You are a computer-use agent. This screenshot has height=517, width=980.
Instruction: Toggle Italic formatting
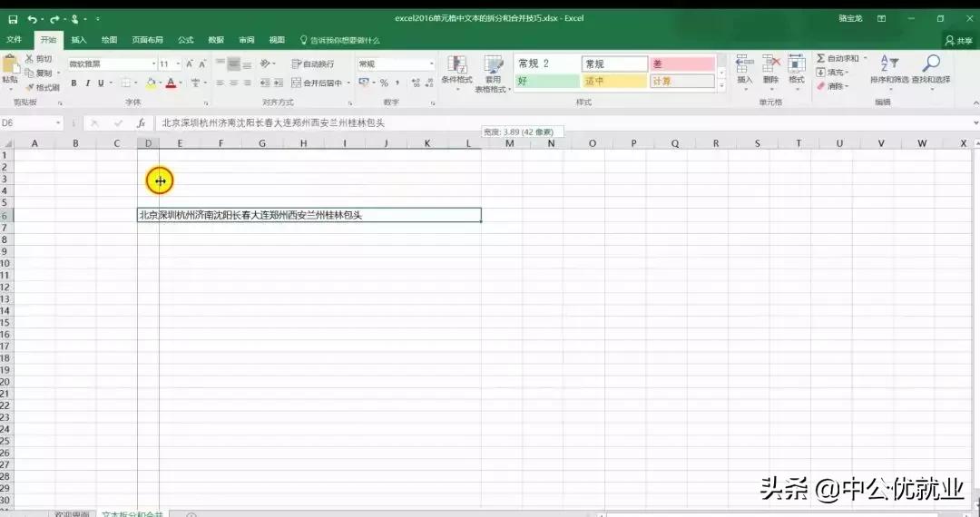pos(88,83)
